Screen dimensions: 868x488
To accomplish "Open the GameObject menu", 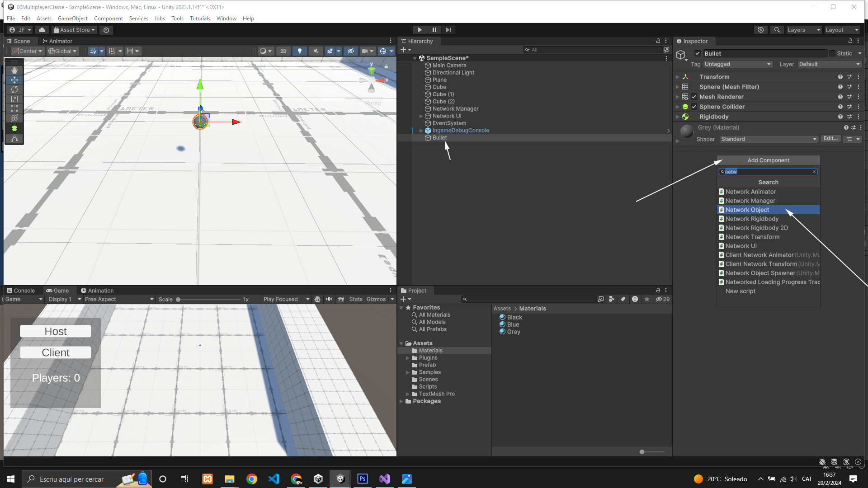I will 72,19.
